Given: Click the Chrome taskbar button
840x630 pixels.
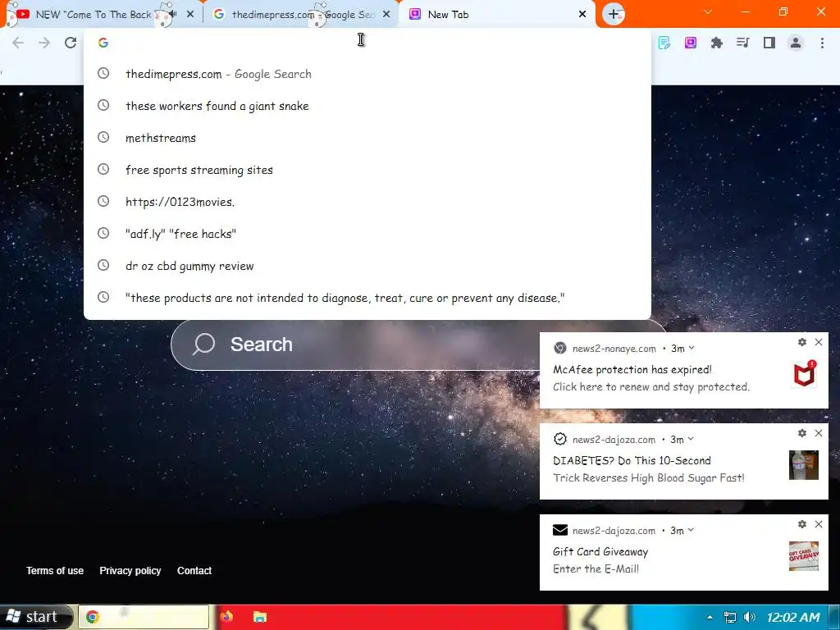Looking at the screenshot, I should [x=144, y=617].
